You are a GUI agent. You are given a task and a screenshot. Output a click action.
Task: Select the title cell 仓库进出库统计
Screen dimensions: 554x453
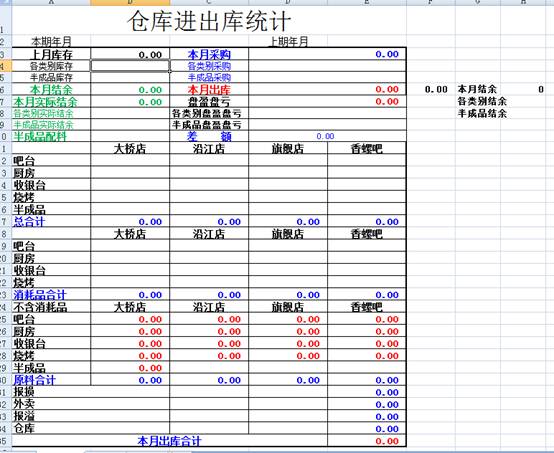[209, 21]
